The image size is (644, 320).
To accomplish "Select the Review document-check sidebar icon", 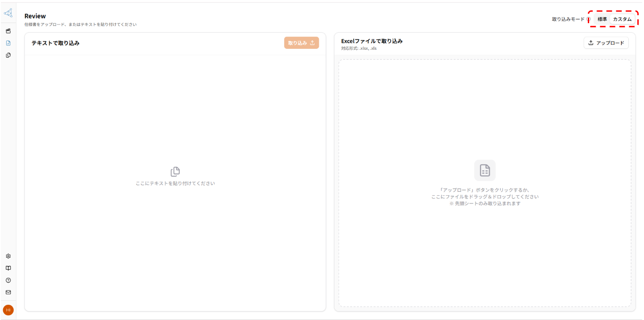I will click(x=8, y=43).
